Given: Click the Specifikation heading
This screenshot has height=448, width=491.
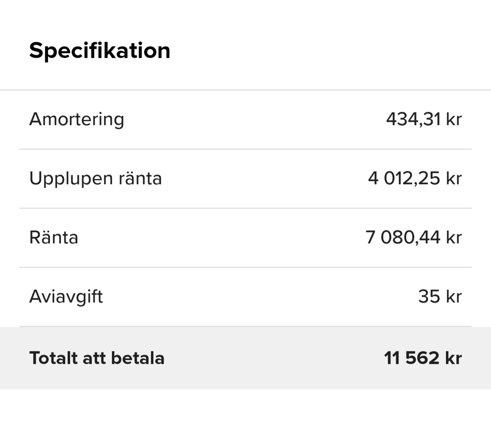Looking at the screenshot, I should (x=99, y=50).
